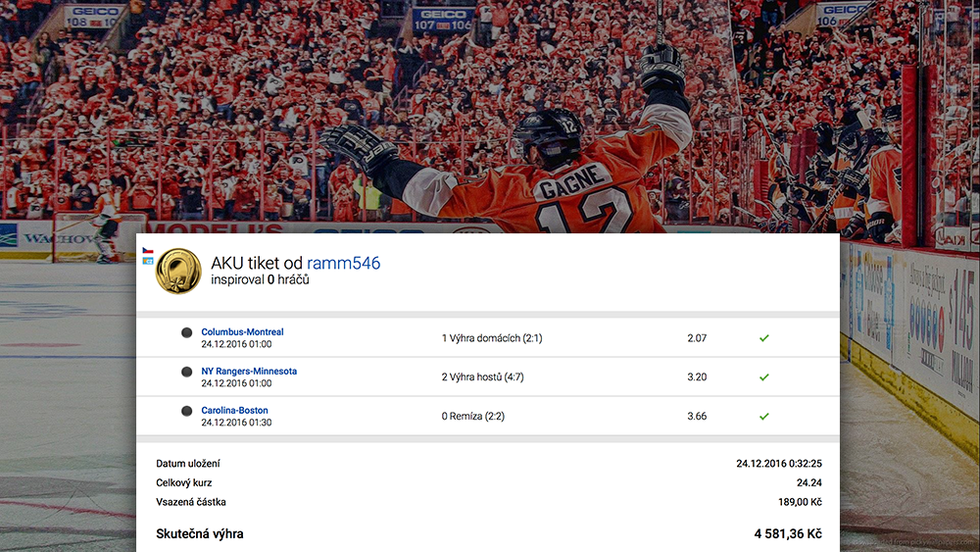Select the 3.20 odds value
The width and height of the screenshot is (980, 552).
697,376
